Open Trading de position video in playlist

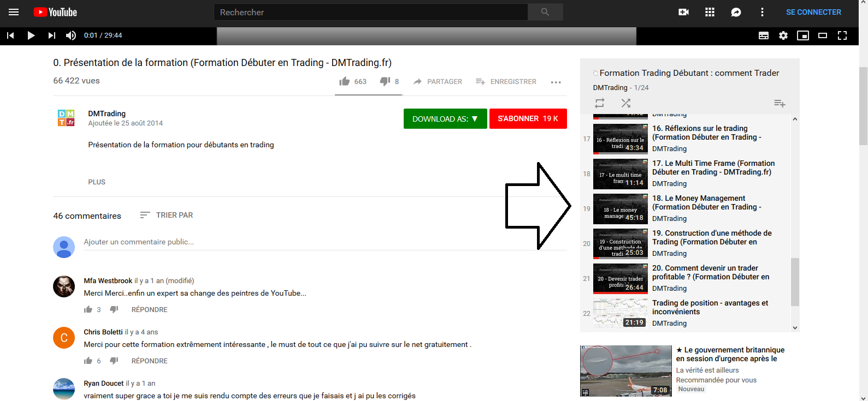(710, 307)
